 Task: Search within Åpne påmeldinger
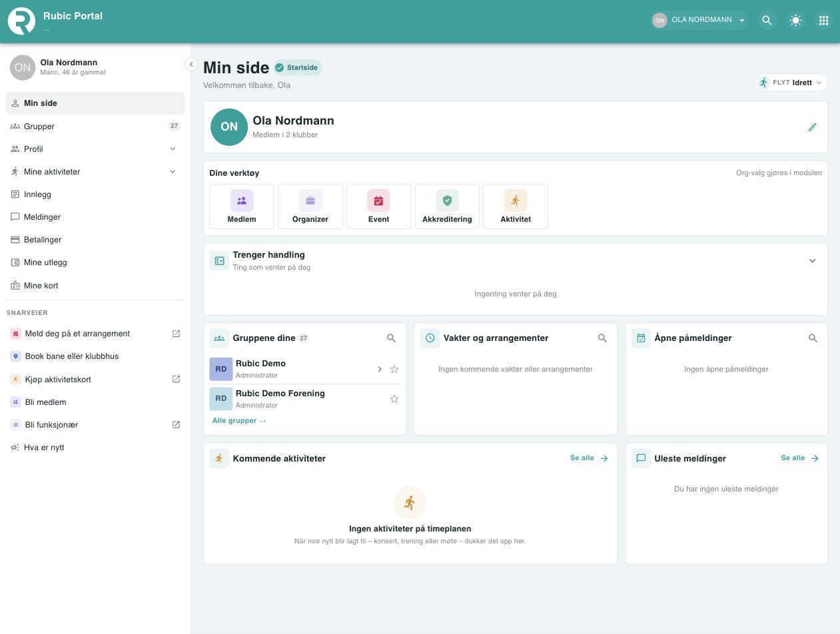pos(813,338)
